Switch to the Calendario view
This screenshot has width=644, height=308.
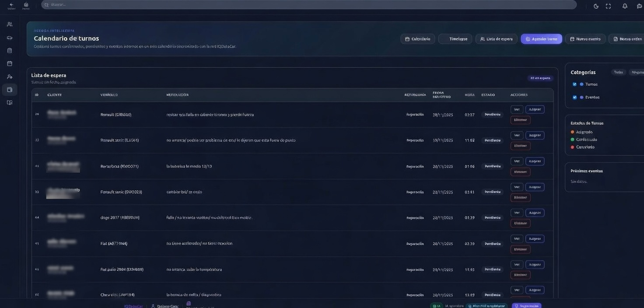coord(418,39)
